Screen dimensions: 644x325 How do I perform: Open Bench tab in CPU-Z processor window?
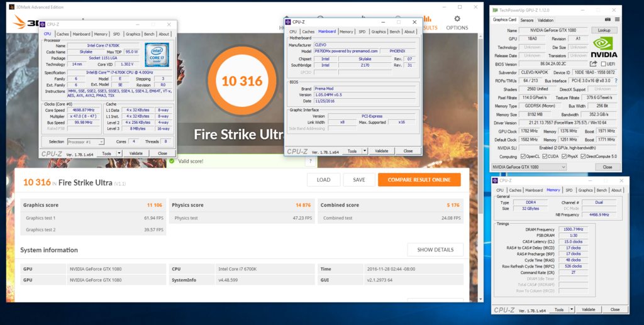pos(149,34)
